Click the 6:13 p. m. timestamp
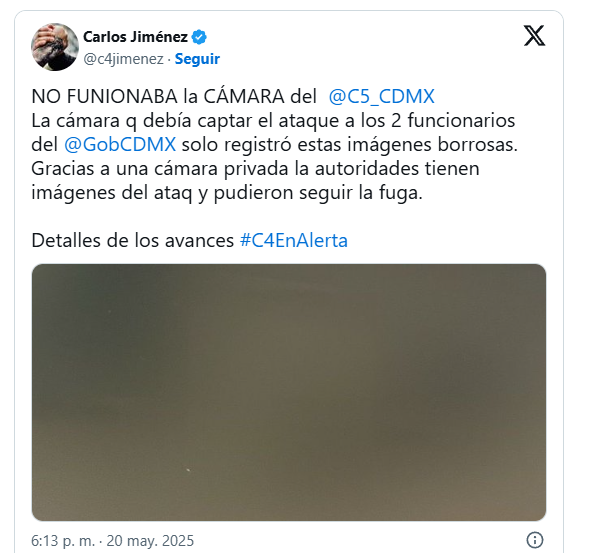The height and width of the screenshot is (553, 594). coord(63,541)
